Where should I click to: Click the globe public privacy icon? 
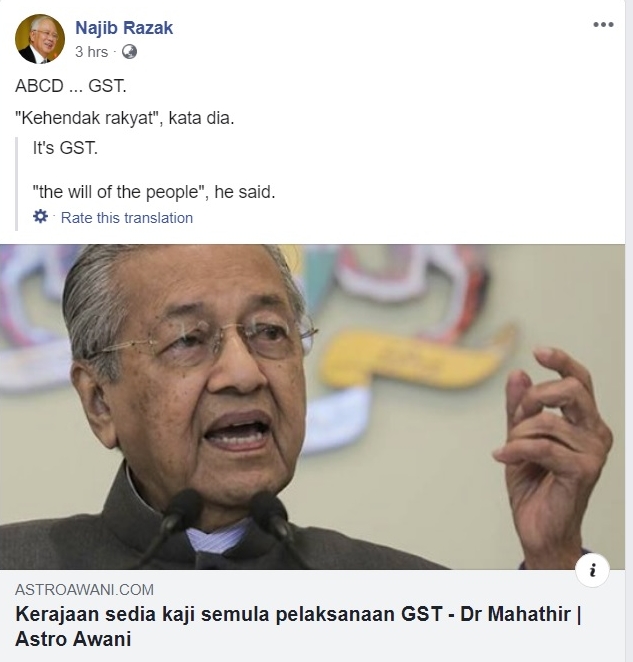tap(129, 52)
